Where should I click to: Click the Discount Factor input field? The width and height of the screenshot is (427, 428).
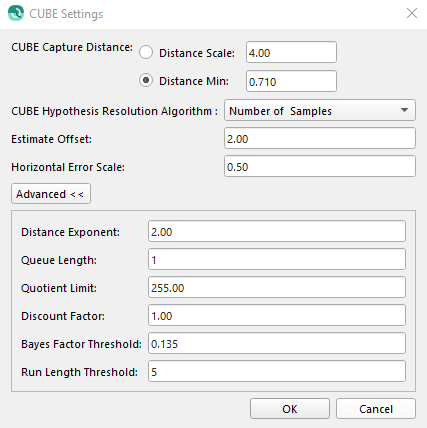coord(277,315)
